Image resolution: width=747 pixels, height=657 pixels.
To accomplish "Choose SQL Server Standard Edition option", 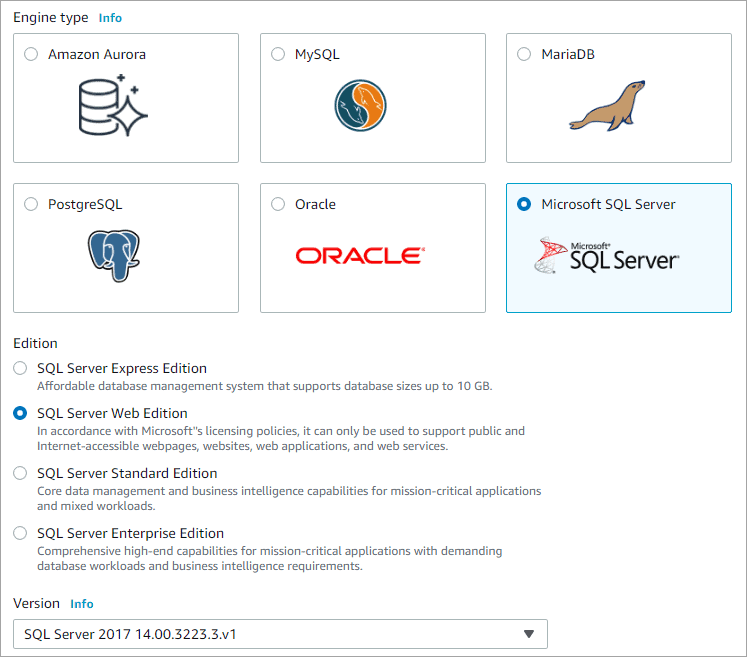I will pyautogui.click(x=20, y=473).
